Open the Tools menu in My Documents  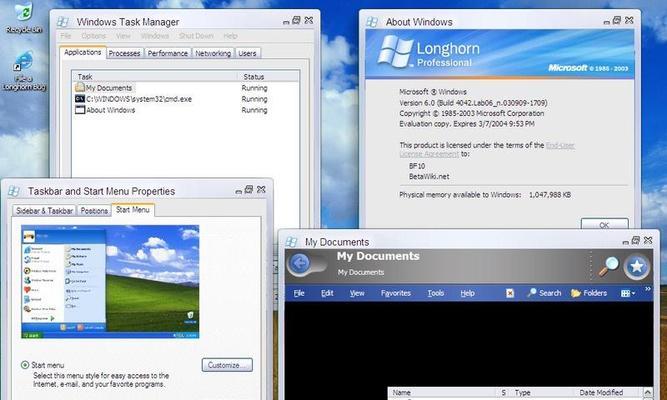(436, 293)
